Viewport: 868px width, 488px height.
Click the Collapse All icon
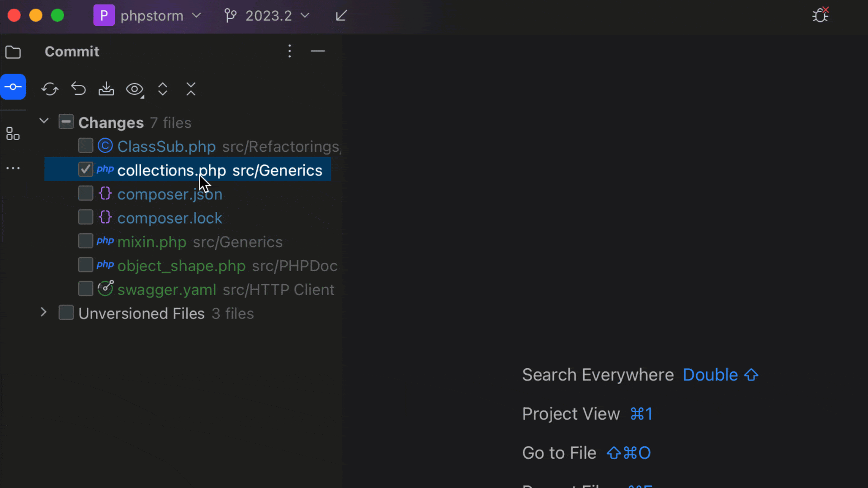click(191, 89)
